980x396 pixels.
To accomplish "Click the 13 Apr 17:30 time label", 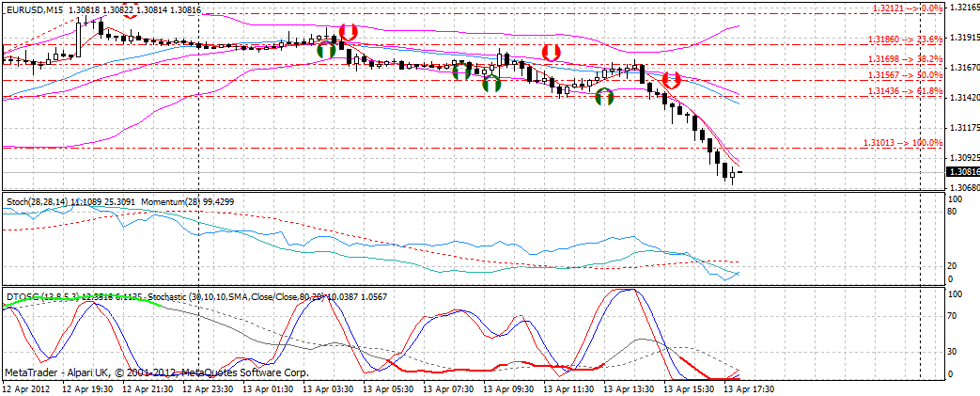I will coord(748,388).
